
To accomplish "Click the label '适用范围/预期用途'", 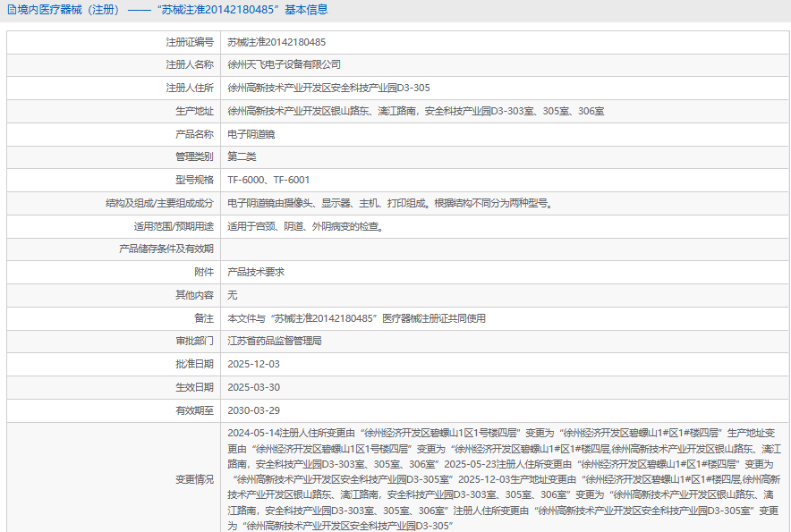I will [x=174, y=226].
